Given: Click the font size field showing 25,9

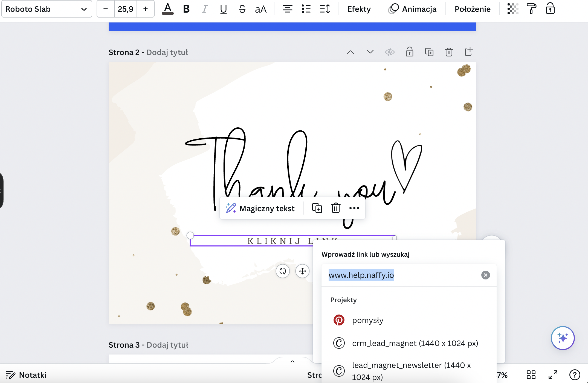Looking at the screenshot, I should coord(126,9).
